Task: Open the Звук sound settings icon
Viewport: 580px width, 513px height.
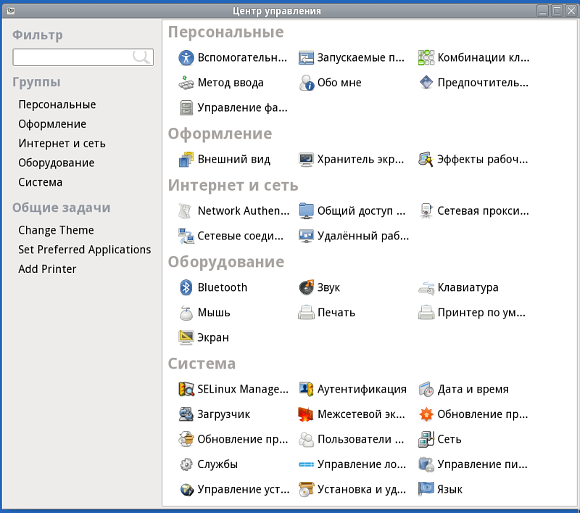Action: [306, 287]
